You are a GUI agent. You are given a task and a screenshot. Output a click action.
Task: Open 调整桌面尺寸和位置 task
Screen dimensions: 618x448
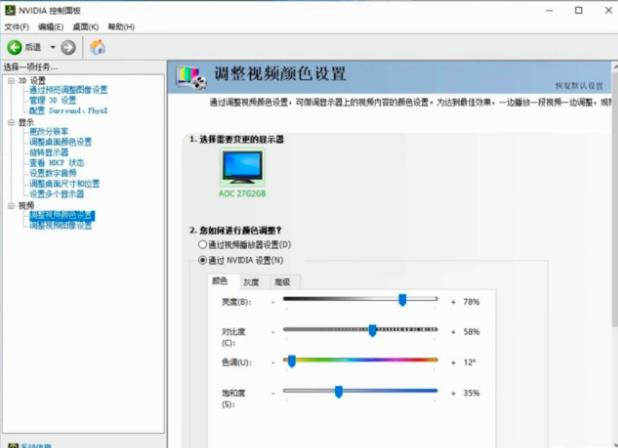[x=64, y=183]
